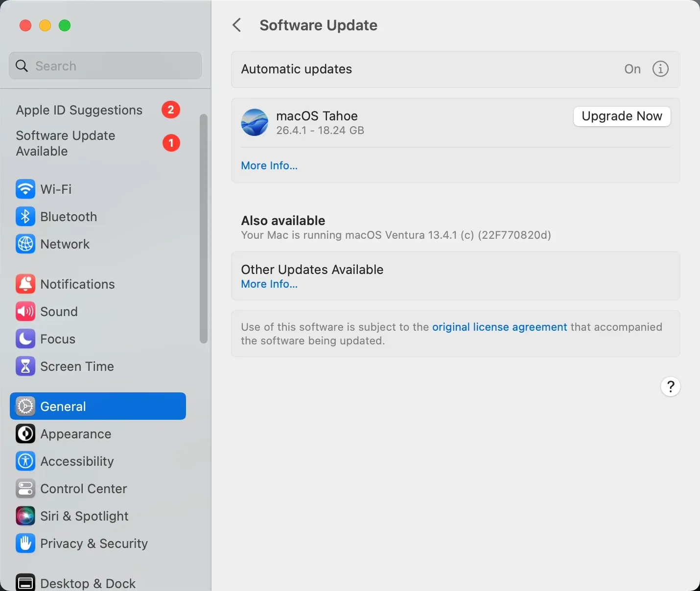Image resolution: width=700 pixels, height=591 pixels.
Task: Click the Automatic updates On status
Action: (x=632, y=69)
